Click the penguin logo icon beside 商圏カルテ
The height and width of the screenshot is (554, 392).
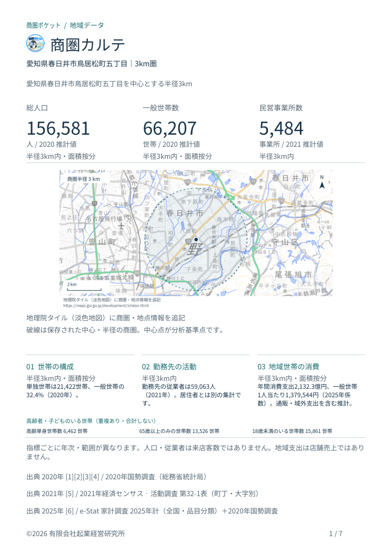click(35, 44)
